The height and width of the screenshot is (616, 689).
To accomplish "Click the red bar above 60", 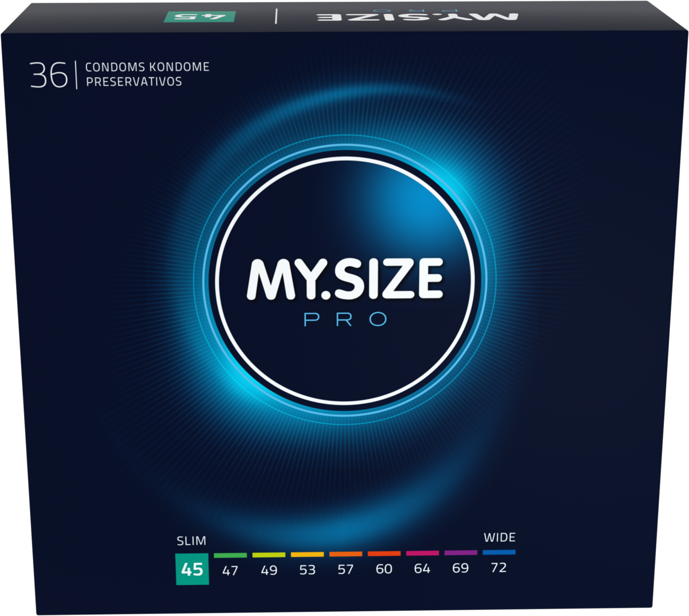I will click(384, 553).
